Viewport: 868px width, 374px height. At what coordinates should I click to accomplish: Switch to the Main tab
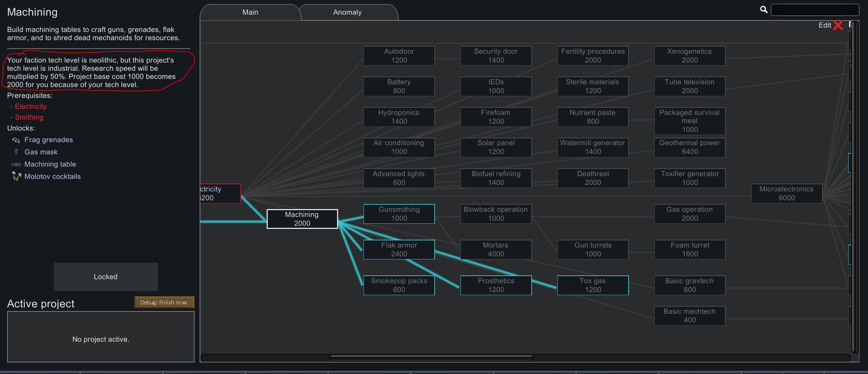tap(250, 12)
